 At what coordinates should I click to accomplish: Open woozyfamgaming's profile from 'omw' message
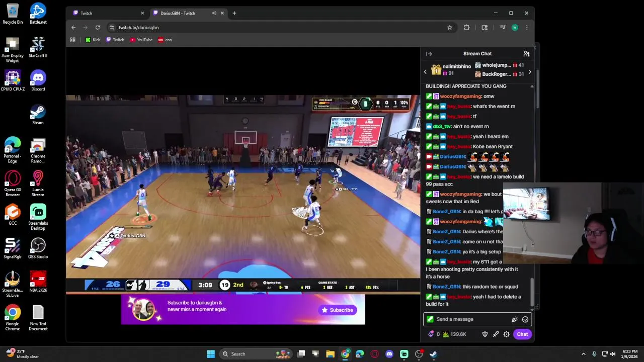[x=461, y=97]
